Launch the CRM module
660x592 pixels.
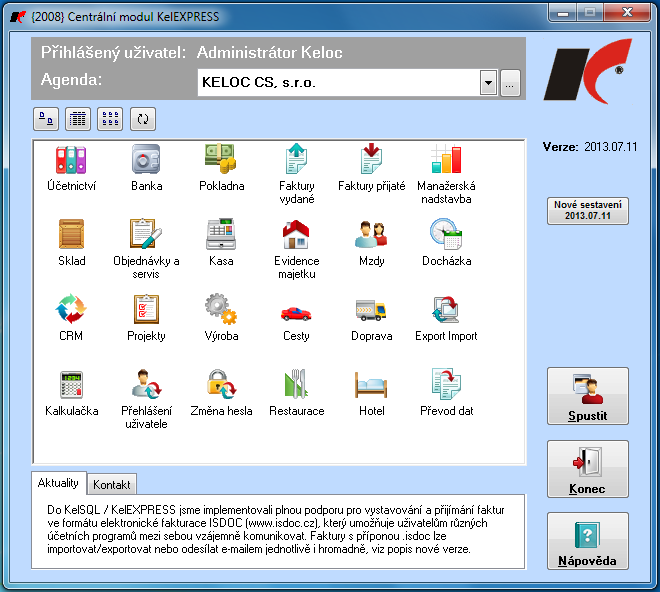click(x=71, y=317)
